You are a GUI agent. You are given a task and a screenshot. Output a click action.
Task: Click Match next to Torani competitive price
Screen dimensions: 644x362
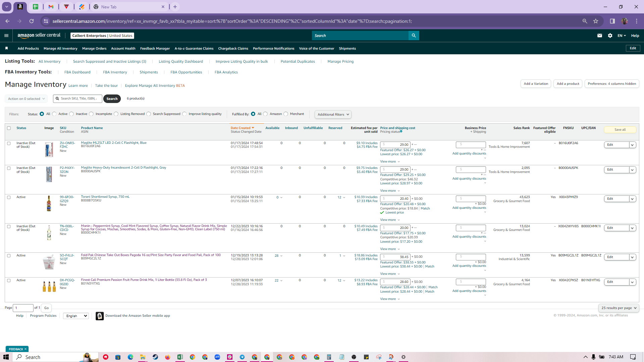coord(425,208)
